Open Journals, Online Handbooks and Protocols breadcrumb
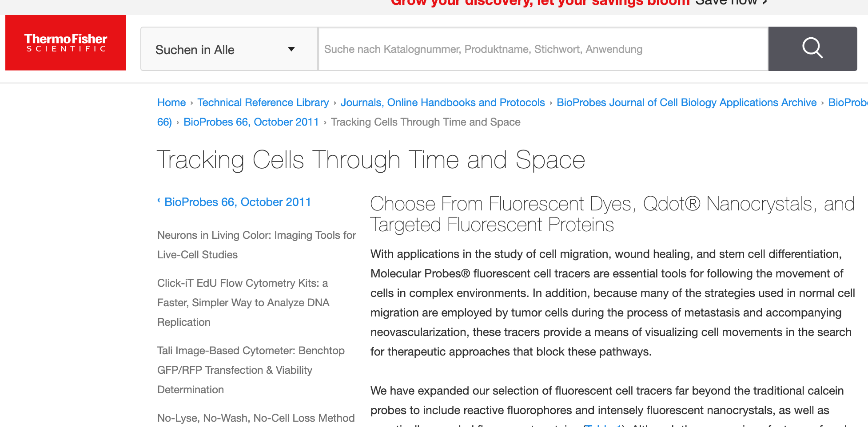Viewport: 868px width, 427px height. pyautogui.click(x=442, y=103)
